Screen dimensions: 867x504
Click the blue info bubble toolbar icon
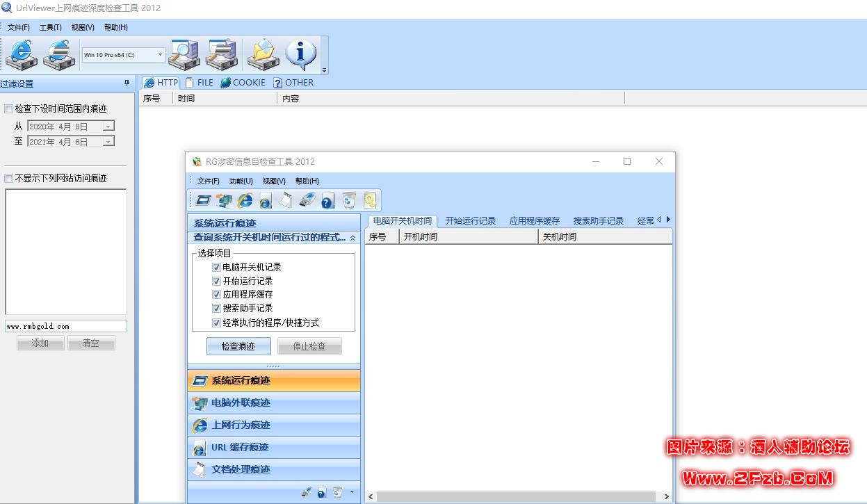coord(300,54)
